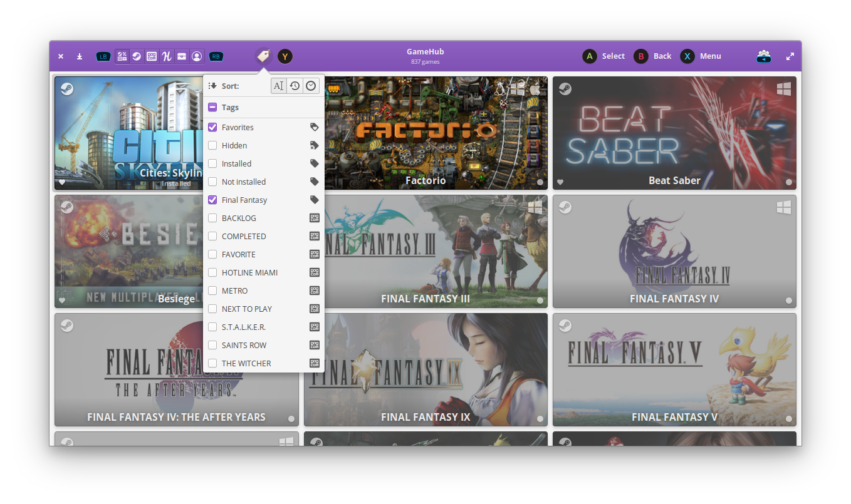Screen dimensions: 851x504
Task: Click the Windows icon on Beat Saber card
Action: coord(783,89)
